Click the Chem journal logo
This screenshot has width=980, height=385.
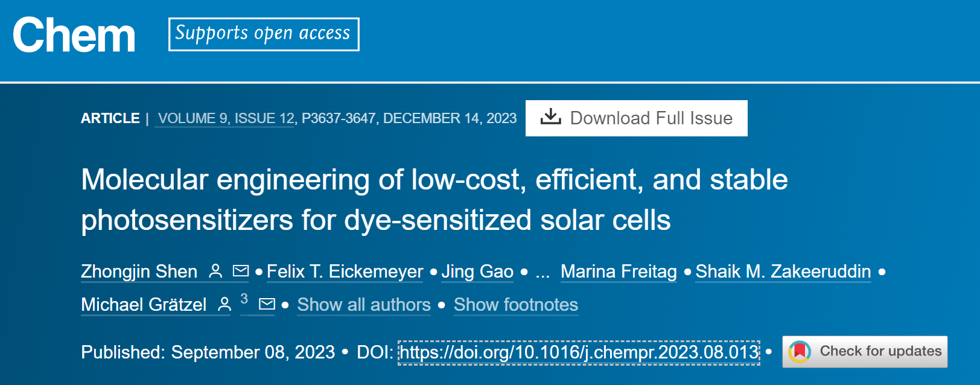pos(74,35)
